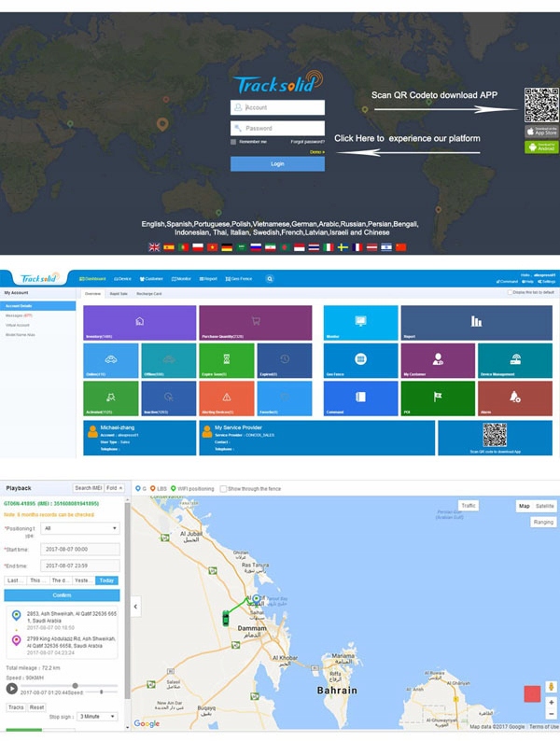
Task: Open the Geo Fence globe tile
Action: click(360, 360)
